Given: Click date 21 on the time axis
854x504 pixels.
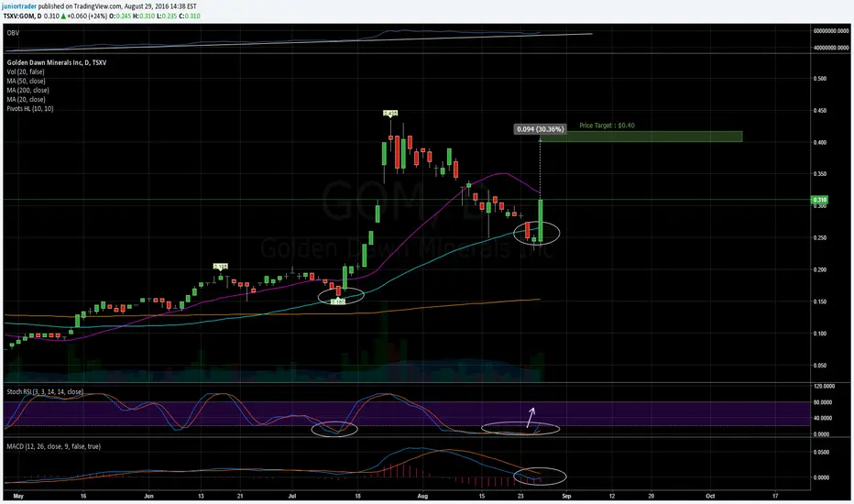Looking at the screenshot, I should click(x=240, y=497).
